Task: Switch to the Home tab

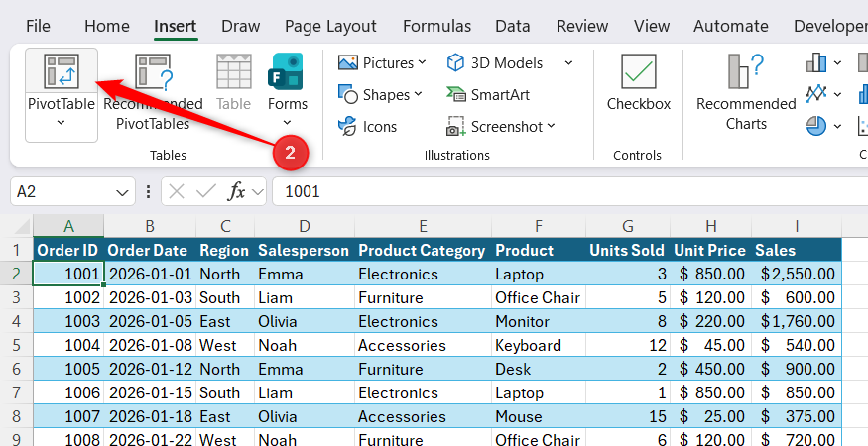Action: click(107, 26)
